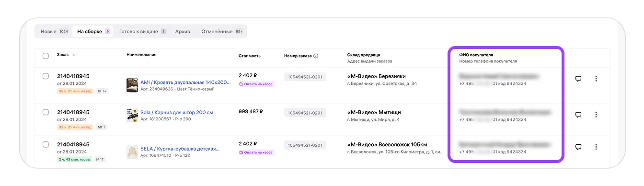
Task: Click the price 998 487 ₽
Action: tap(251, 111)
